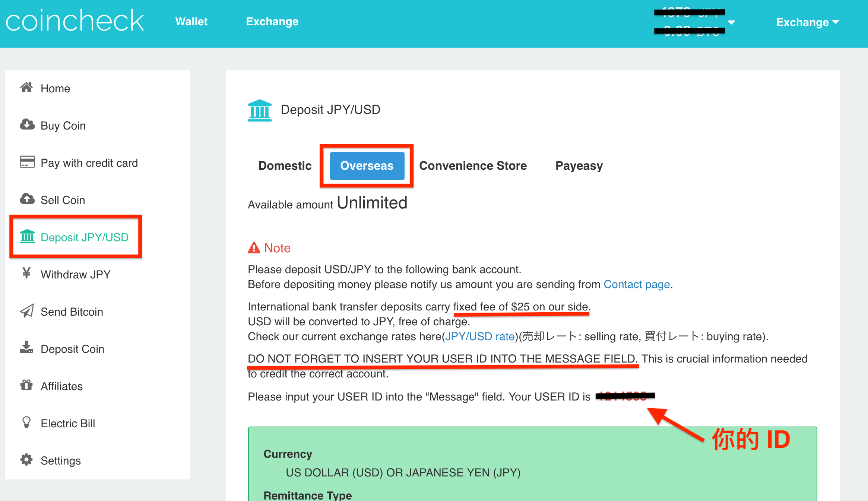Click the coincheck logo
Viewport: 868px width, 501px height.
click(x=75, y=21)
